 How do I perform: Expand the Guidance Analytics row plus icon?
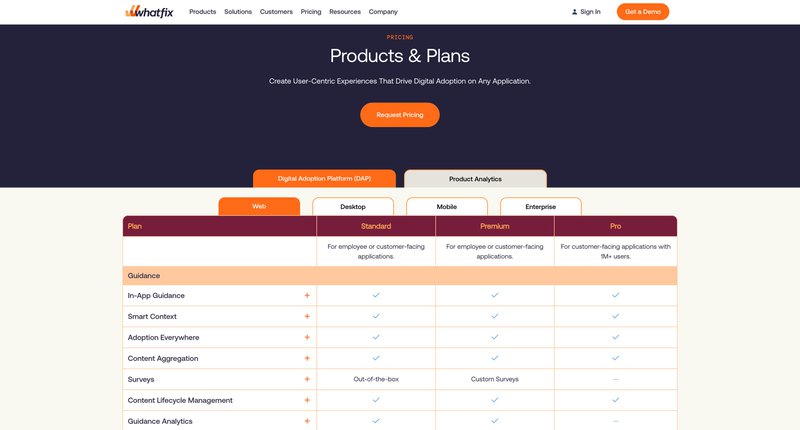click(307, 421)
